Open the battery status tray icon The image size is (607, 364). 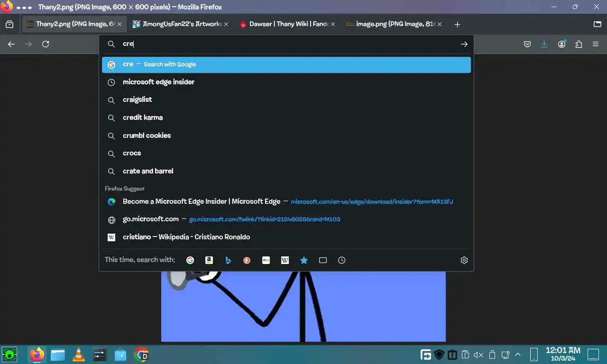(x=492, y=355)
